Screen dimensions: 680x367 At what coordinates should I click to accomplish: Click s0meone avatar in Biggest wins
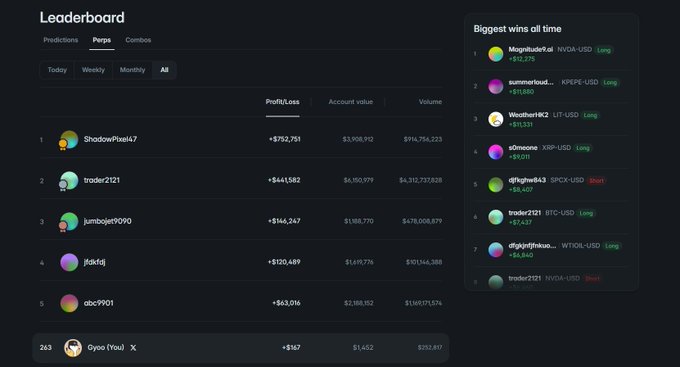496,152
